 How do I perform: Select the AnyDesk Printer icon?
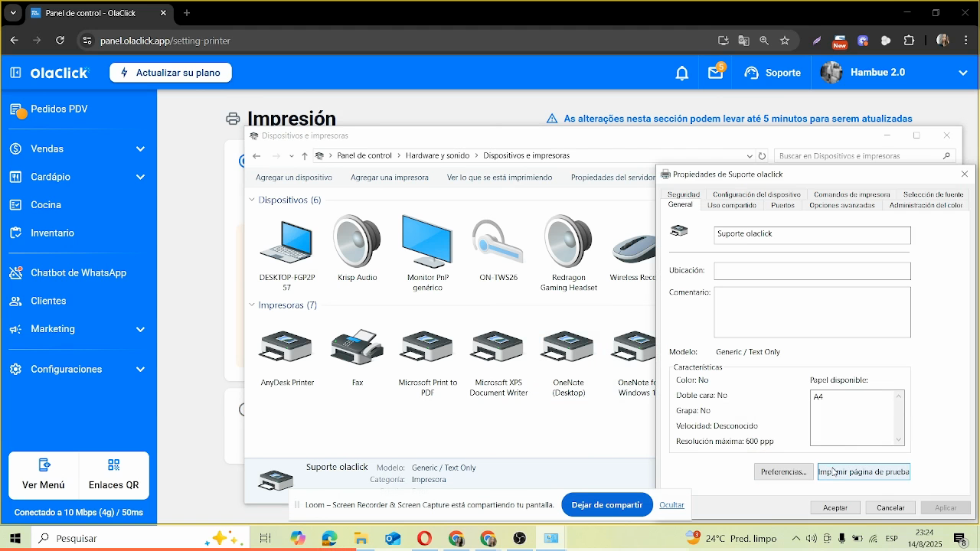click(x=287, y=357)
